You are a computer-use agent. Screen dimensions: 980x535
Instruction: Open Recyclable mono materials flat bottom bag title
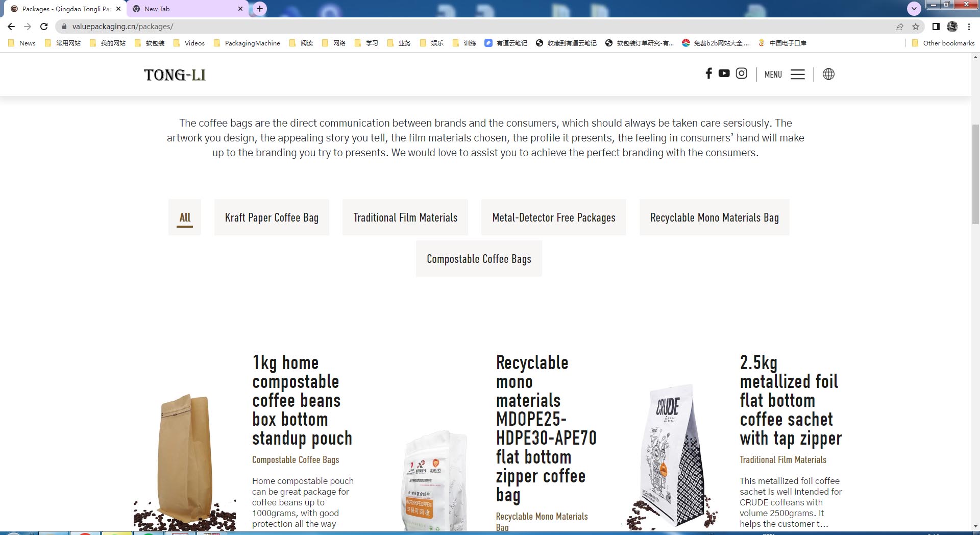(x=546, y=429)
